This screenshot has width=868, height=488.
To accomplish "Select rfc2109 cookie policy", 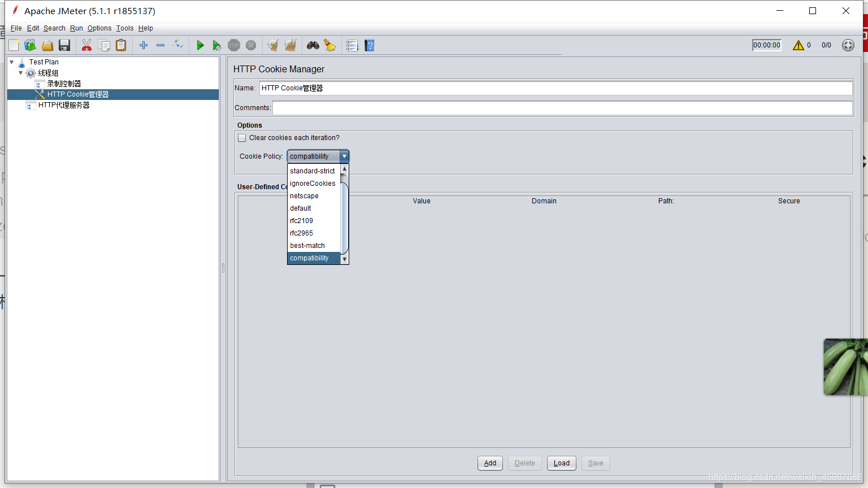I will [314, 221].
